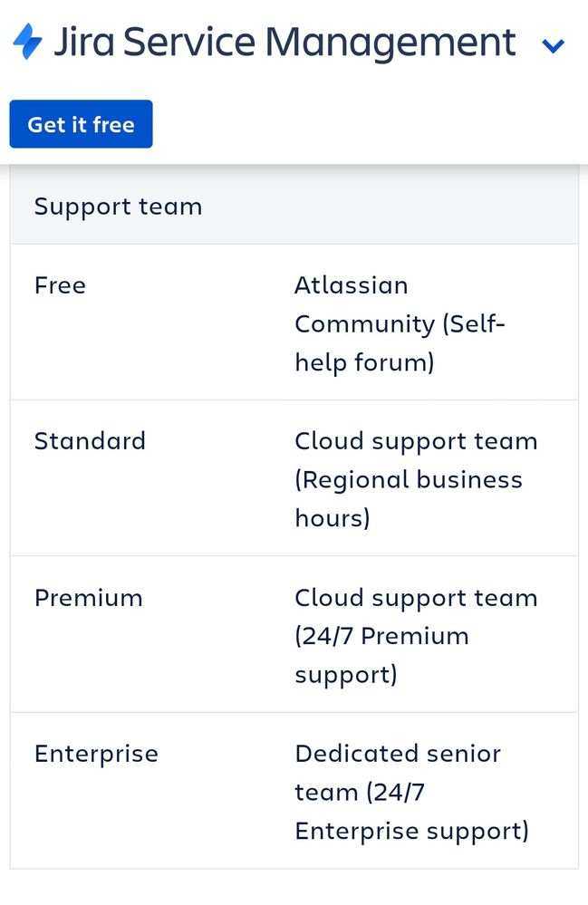Click the '(Regional business' text line
The image size is (588, 905).
point(409,479)
